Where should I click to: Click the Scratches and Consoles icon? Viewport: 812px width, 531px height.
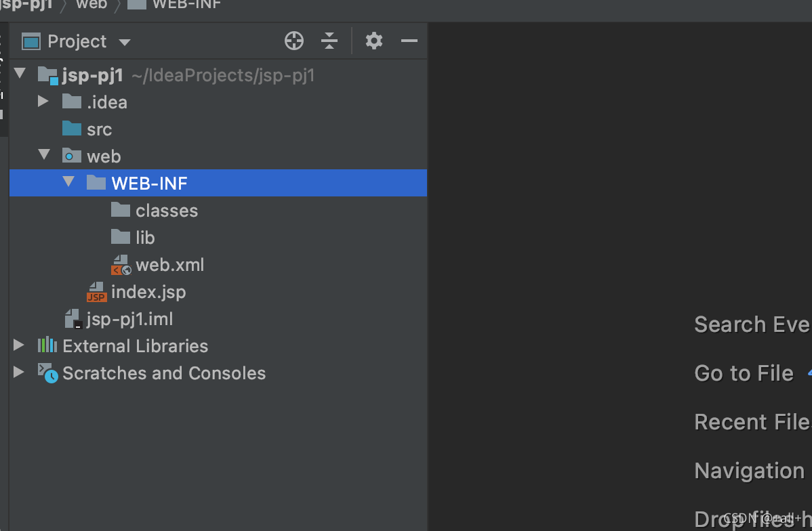(47, 373)
